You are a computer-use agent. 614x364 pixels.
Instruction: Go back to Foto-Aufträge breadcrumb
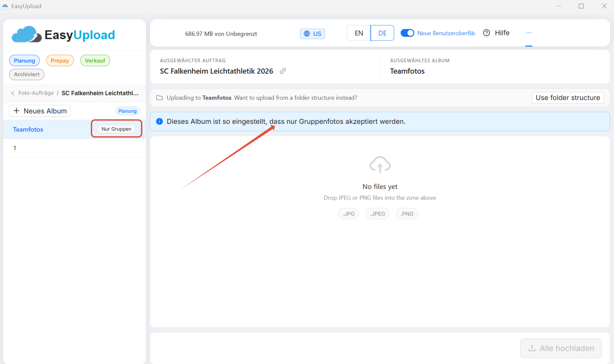pos(36,93)
